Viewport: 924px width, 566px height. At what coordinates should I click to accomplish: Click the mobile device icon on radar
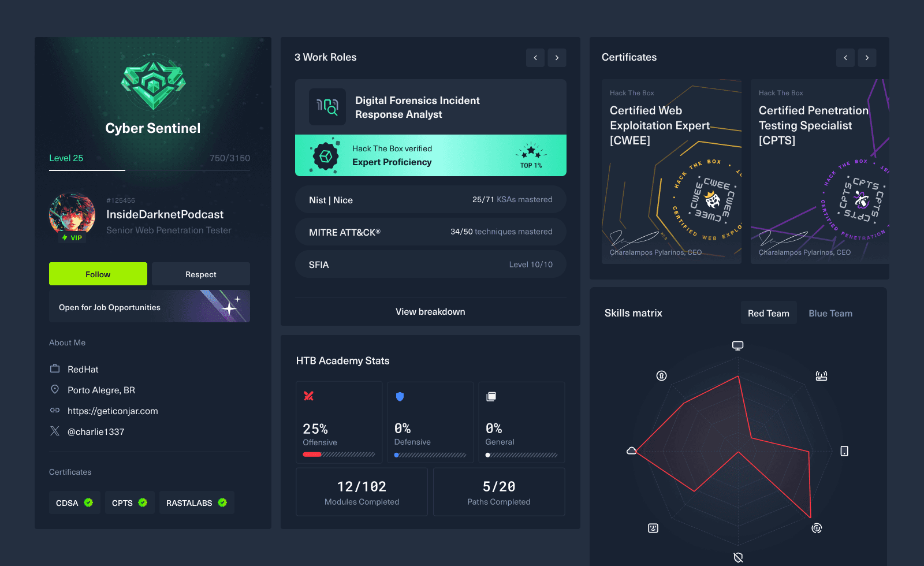pos(844,451)
